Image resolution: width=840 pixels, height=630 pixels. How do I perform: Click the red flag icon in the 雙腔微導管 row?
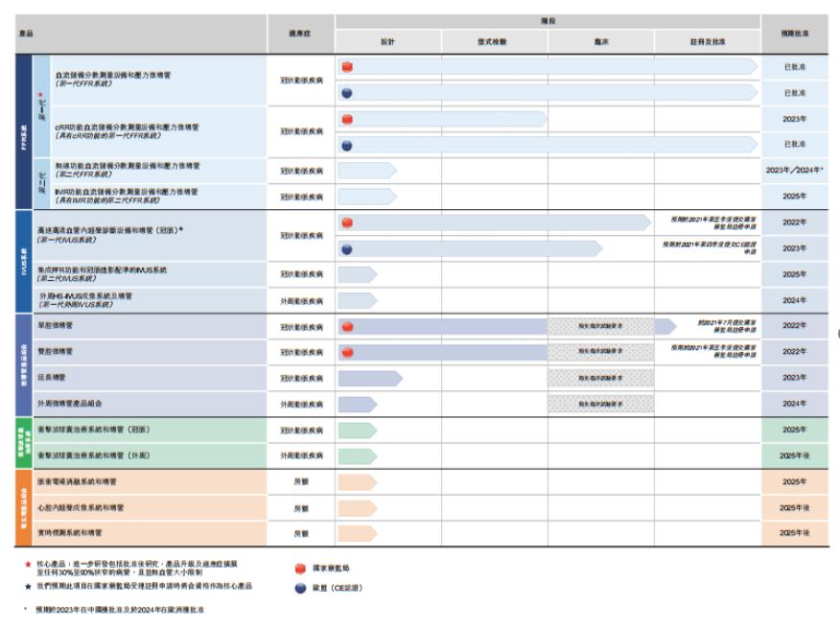click(x=348, y=352)
